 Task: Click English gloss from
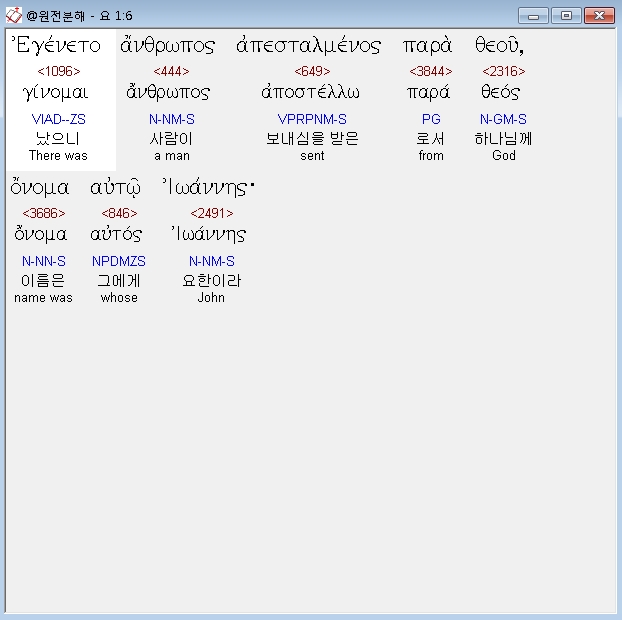(431, 155)
